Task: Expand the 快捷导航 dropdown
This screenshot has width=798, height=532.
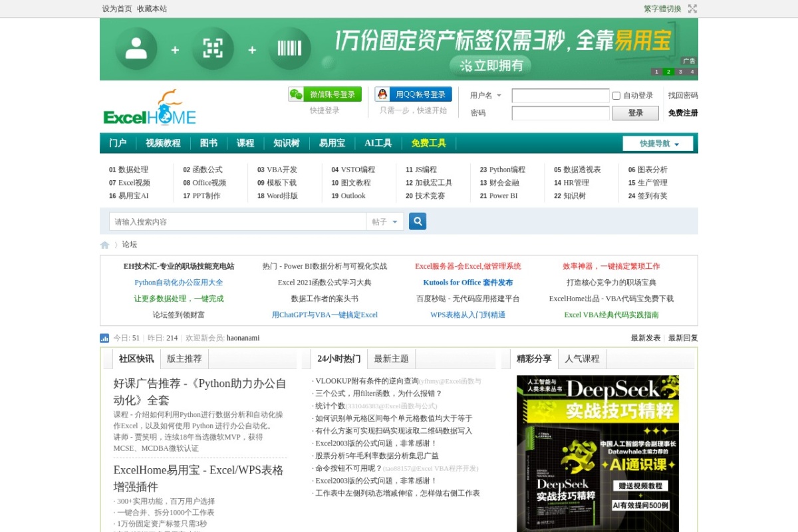Action: pos(658,144)
